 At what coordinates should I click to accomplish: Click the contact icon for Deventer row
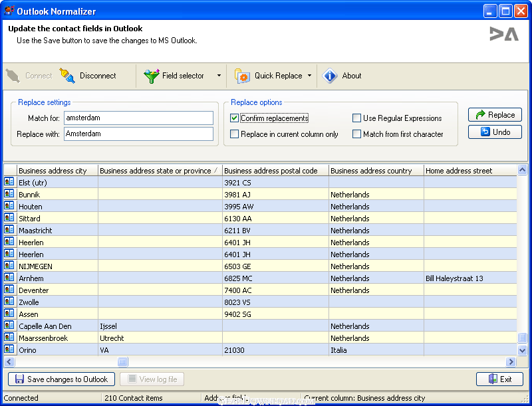[x=9, y=289]
